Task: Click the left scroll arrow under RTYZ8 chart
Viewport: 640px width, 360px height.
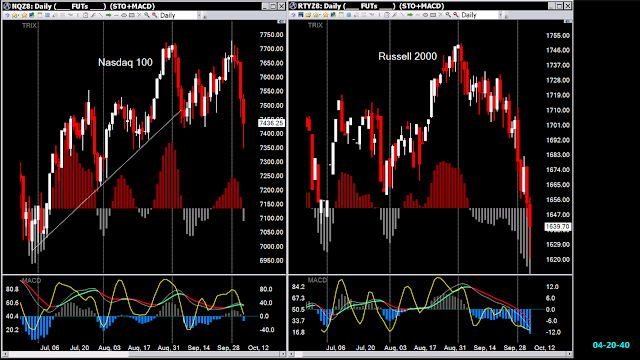Action: pyautogui.click(x=291, y=354)
